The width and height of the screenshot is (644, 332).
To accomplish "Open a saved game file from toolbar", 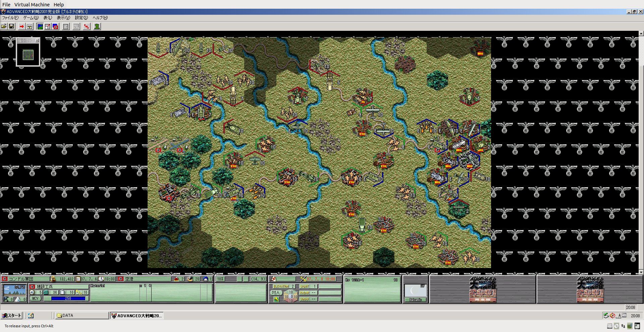I will (x=4, y=26).
